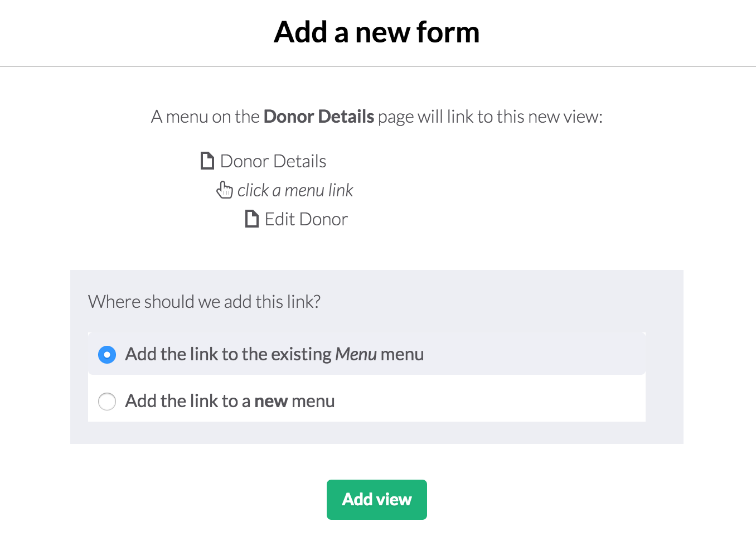This screenshot has width=756, height=541.
Task: Click the 'A menu on the' intro text
Action: pos(205,117)
